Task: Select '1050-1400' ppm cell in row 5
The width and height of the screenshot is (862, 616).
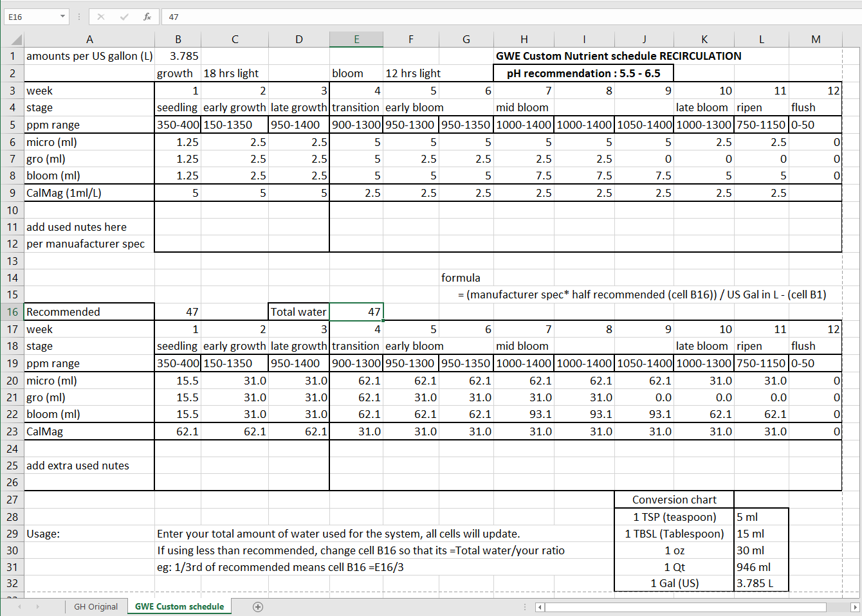Action: (x=645, y=125)
